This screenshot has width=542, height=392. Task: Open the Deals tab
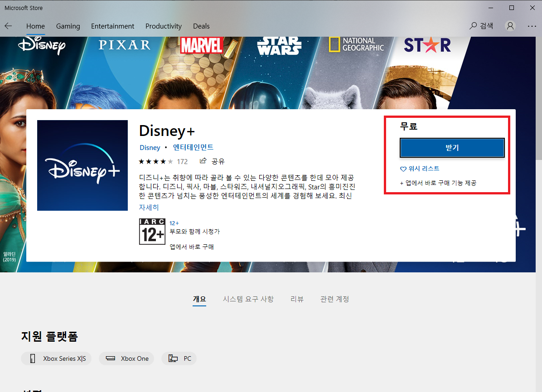tap(201, 26)
